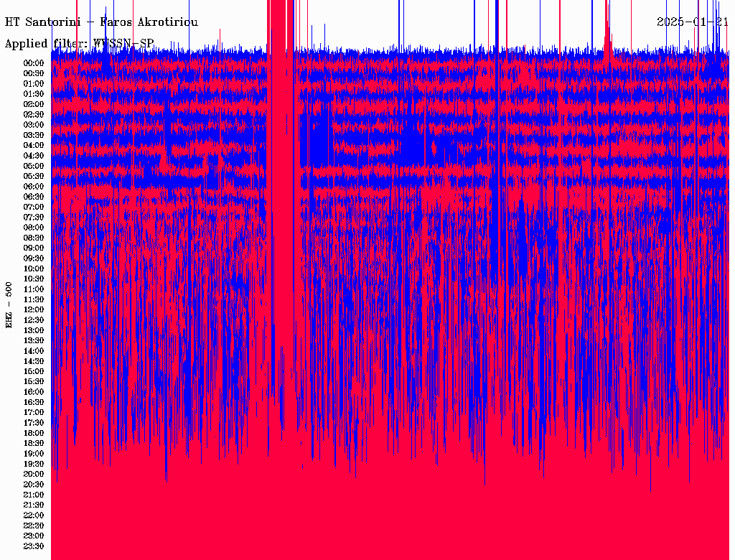Select the 00:00 time label
The image size is (735, 560).
34,63
